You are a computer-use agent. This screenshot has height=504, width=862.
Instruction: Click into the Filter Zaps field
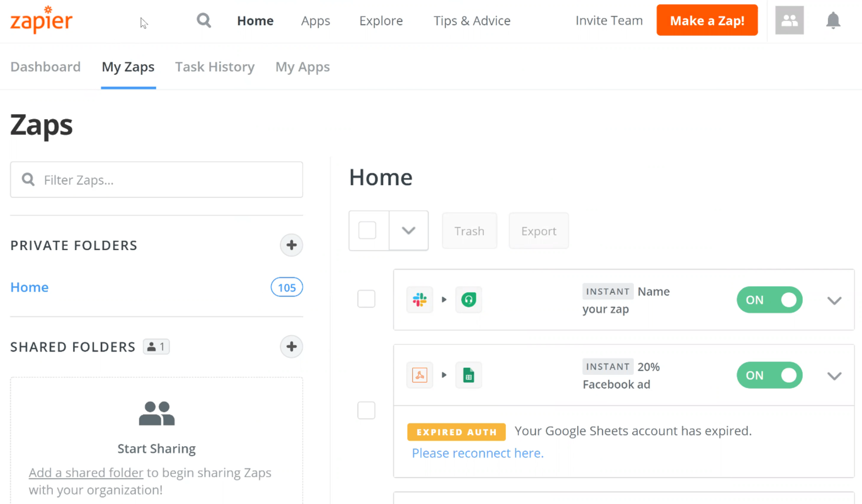[156, 180]
